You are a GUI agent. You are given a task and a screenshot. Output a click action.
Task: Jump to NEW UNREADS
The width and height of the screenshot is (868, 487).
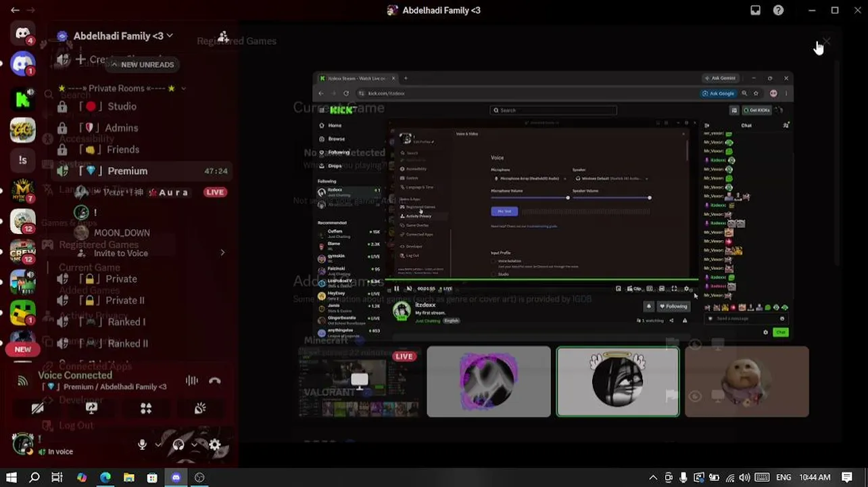[142, 64]
